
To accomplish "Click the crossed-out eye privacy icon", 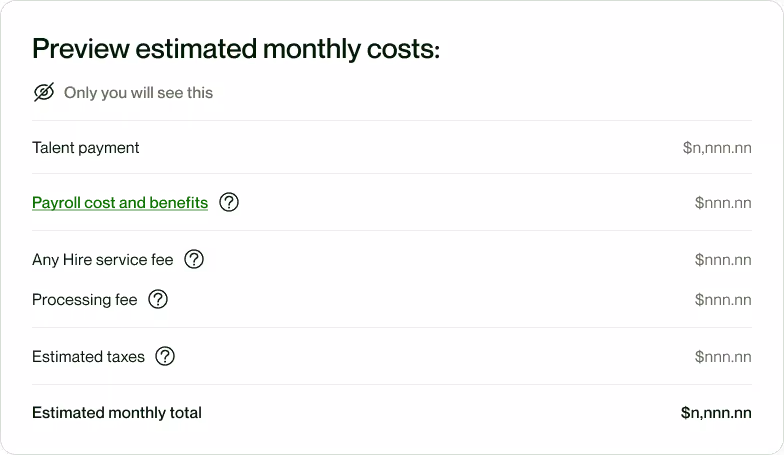I will point(44,92).
